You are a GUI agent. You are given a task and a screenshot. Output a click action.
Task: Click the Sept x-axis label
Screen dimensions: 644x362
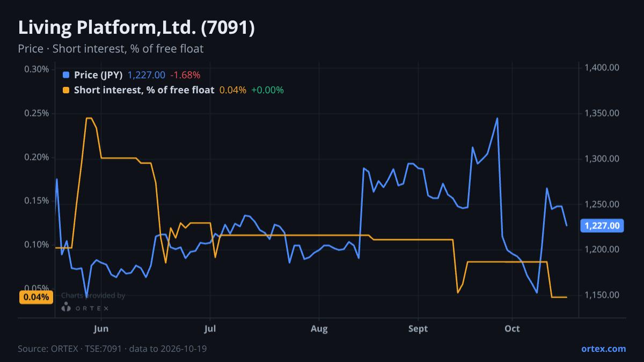click(x=418, y=329)
